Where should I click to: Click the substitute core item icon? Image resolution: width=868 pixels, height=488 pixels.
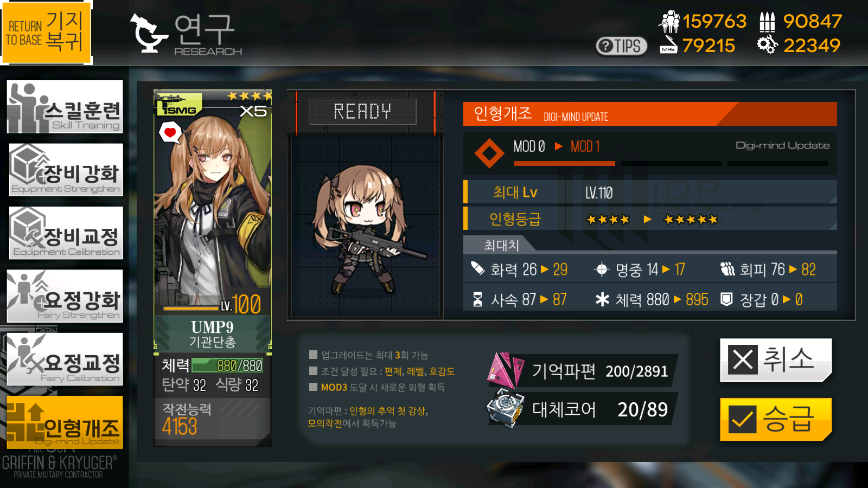(506, 409)
